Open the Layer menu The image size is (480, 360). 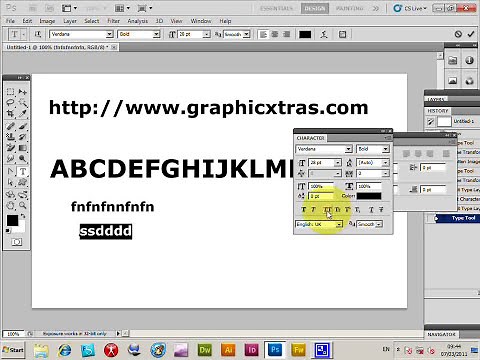tap(70, 21)
